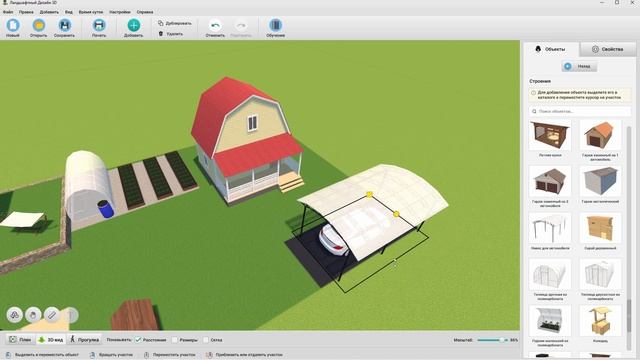The image size is (640, 360).
Task: Click the second yellow handle on the carport
Action: click(x=396, y=214)
